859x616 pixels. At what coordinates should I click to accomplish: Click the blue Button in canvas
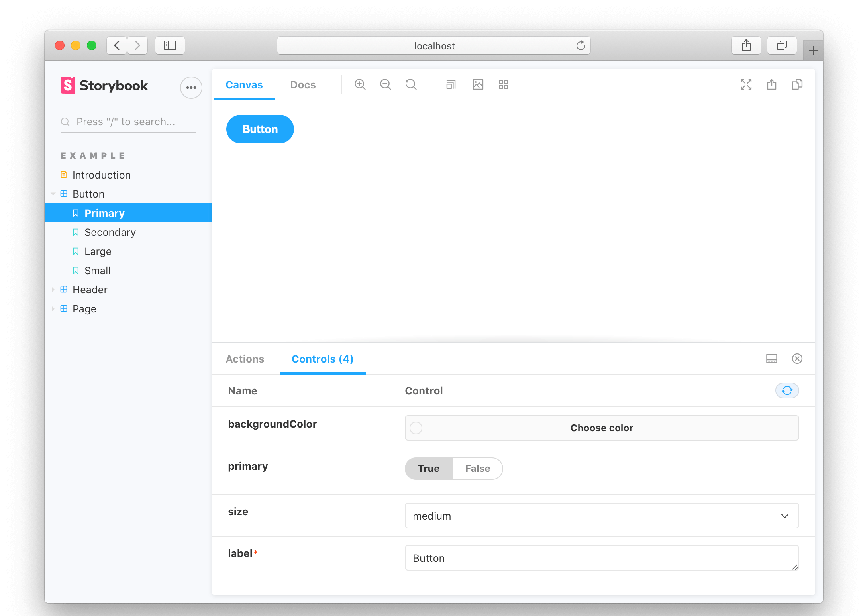(260, 129)
